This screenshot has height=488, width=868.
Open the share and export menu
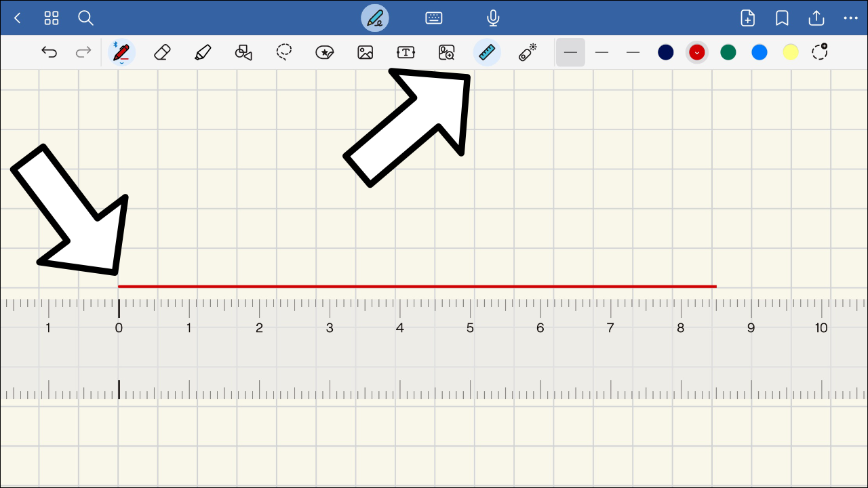(816, 18)
